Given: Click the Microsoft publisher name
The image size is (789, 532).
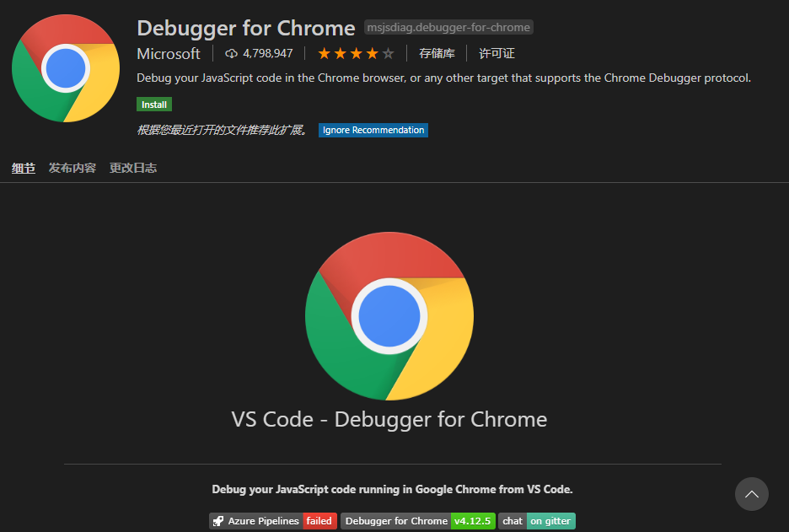Looking at the screenshot, I should tap(169, 54).
